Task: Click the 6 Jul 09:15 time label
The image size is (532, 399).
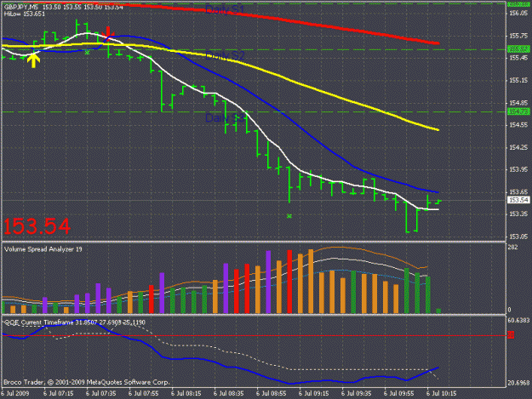Action: [314, 394]
